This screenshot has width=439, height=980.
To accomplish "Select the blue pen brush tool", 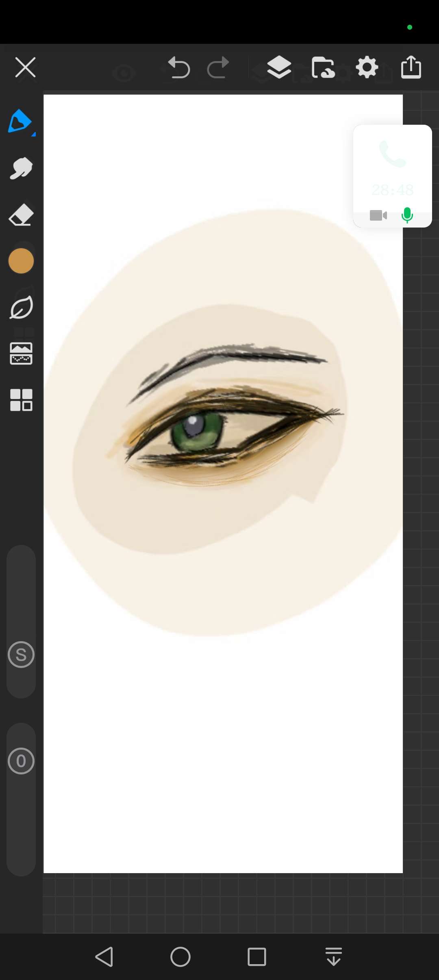I will coord(20,121).
